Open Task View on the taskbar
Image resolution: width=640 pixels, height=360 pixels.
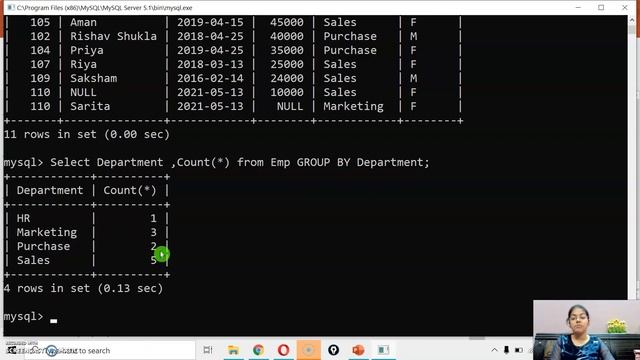pos(208,350)
